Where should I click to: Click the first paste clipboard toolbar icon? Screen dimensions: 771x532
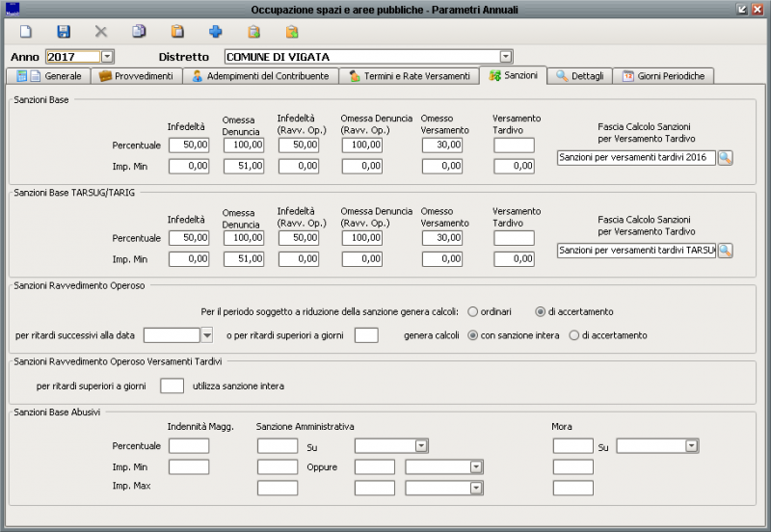click(176, 32)
